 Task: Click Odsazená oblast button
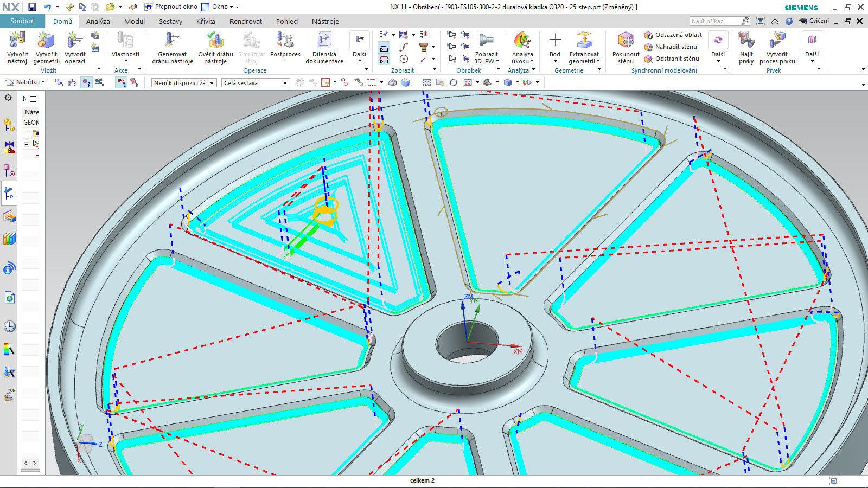[x=673, y=35]
